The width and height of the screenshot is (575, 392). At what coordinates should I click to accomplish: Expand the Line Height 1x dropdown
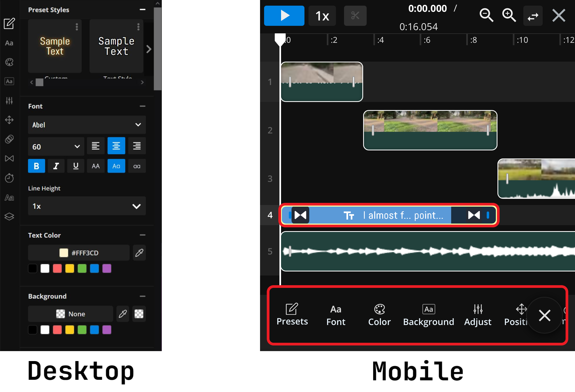click(87, 206)
